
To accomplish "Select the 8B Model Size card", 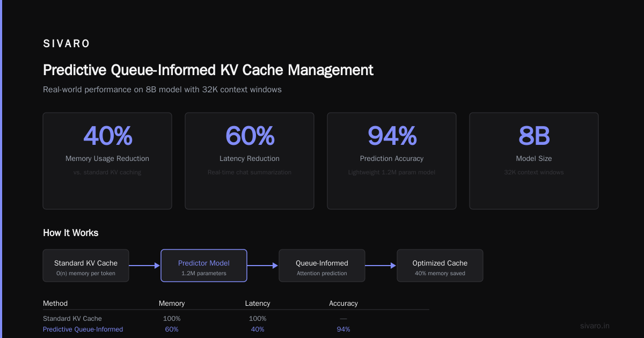I will click(534, 161).
